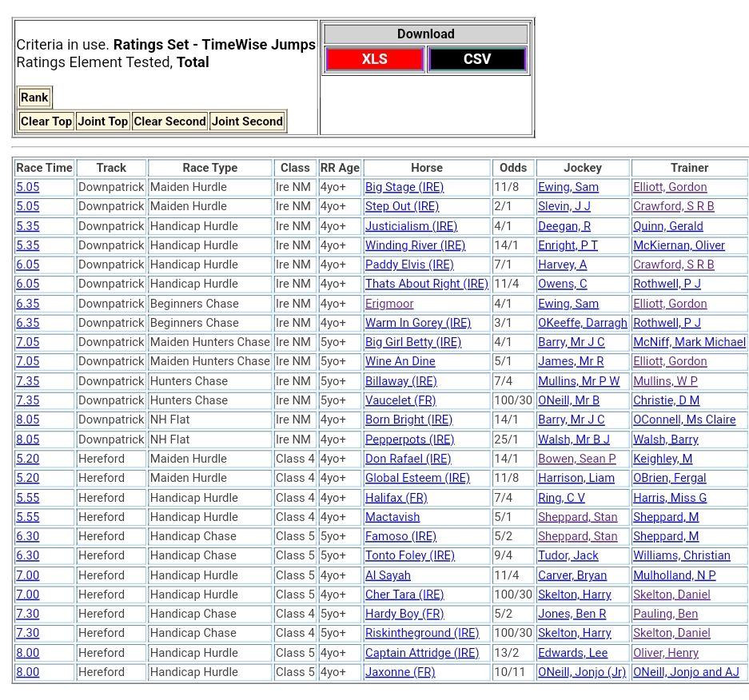Open trainer Williams, Christian link
Screen dimensions: 749x700
pos(681,555)
